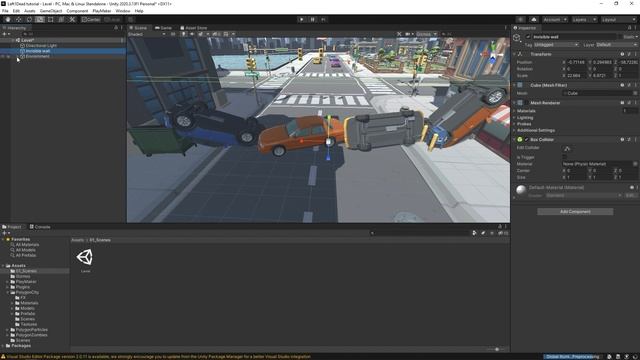The height and width of the screenshot is (360, 640).
Task: Open the Shaded draw mode dropdown
Action: (x=147, y=34)
